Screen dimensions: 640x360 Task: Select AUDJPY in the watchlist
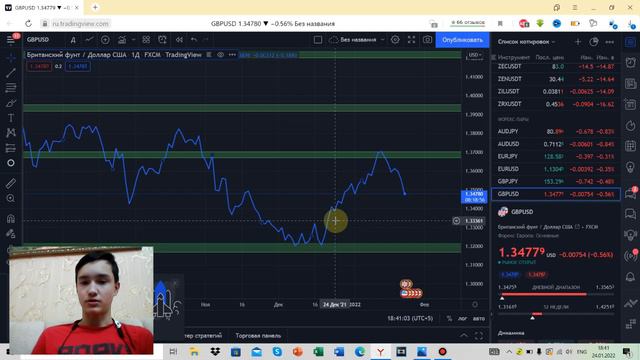[556, 131]
